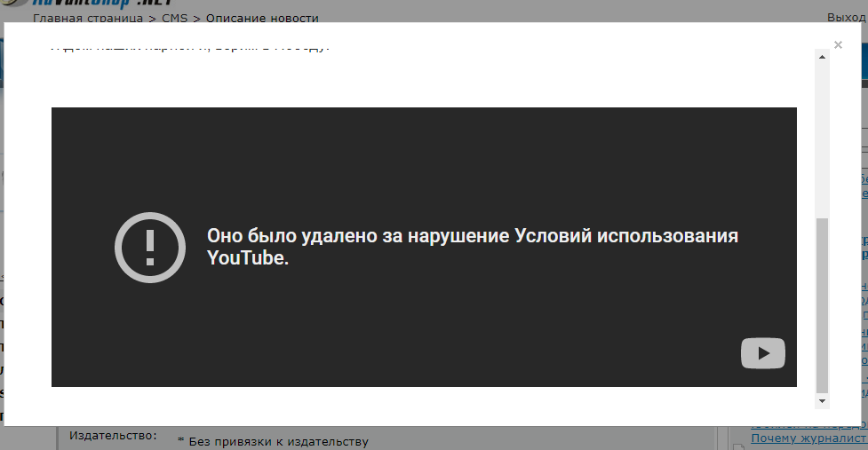Click the Выход logout link

tap(847, 18)
